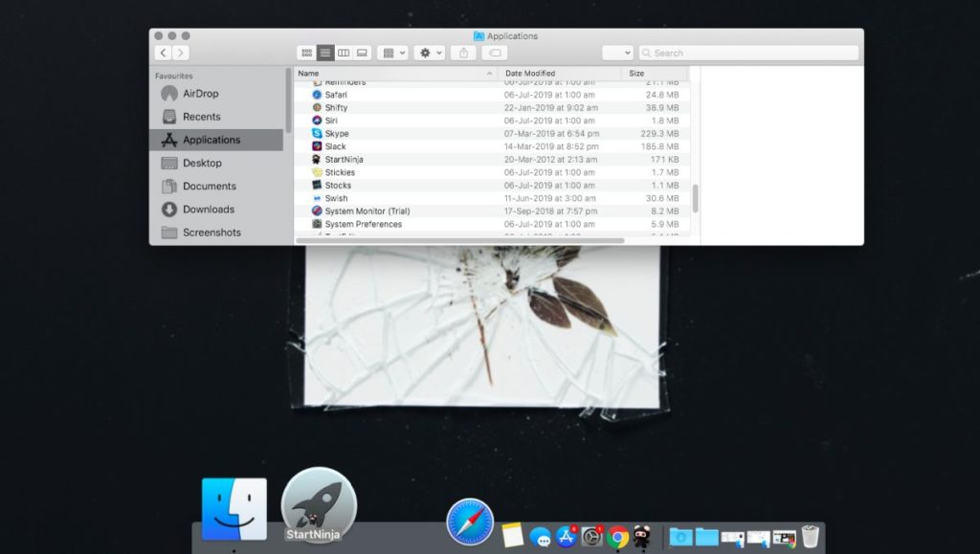The image size is (980, 554).
Task: Open the Screenshots sidebar location
Action: pyautogui.click(x=208, y=233)
